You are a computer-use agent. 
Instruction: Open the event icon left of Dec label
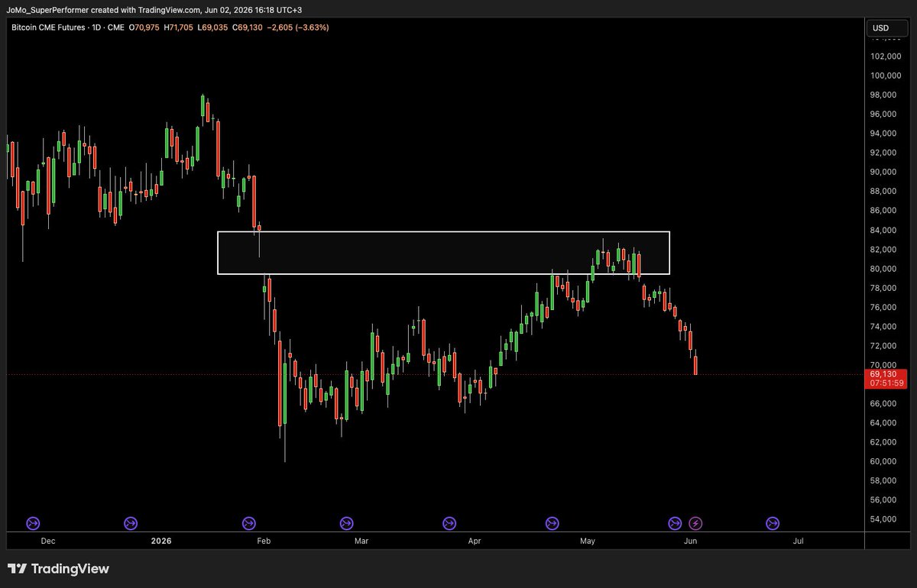(33, 523)
